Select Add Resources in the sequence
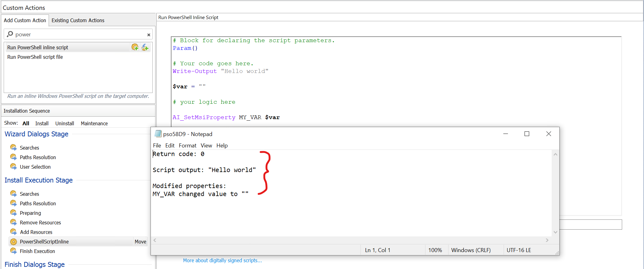Image resolution: width=644 pixels, height=269 pixels. (x=36, y=232)
